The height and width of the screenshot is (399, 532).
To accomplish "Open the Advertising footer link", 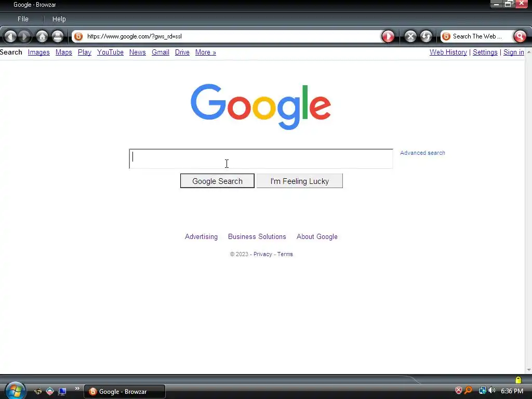I will click(201, 237).
